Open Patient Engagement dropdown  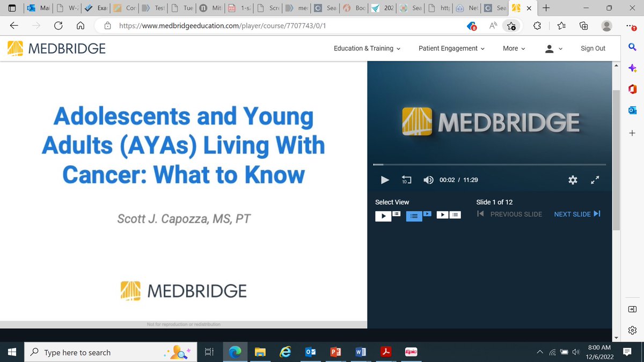point(451,48)
